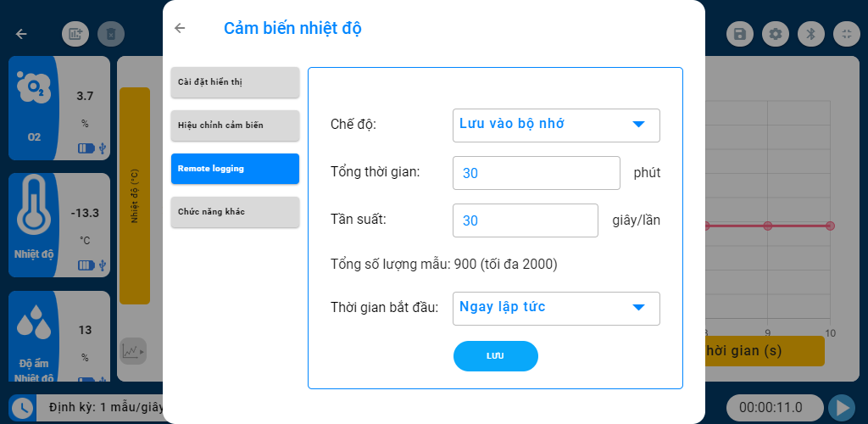Image resolution: width=868 pixels, height=424 pixels.
Task: Select the O2 sensor card
Action: tap(59, 108)
